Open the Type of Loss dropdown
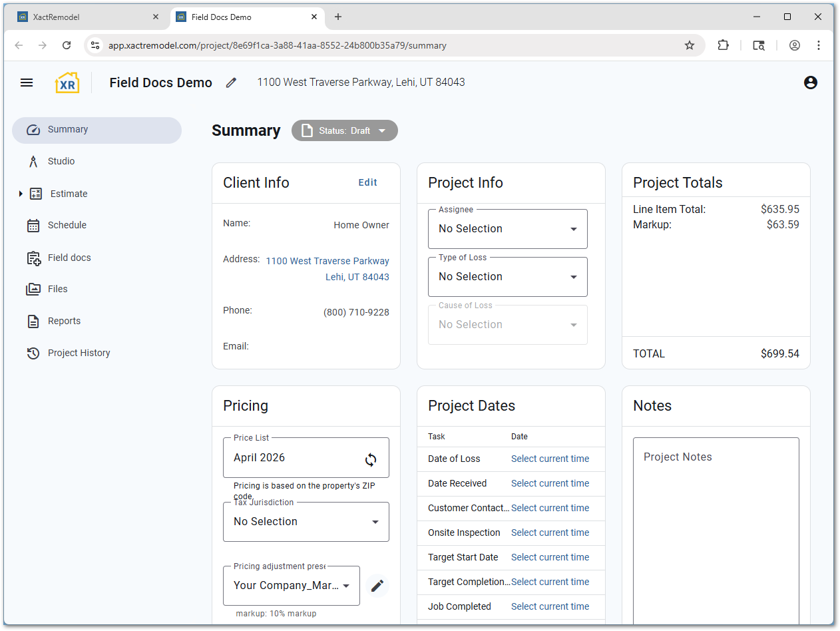This screenshot has height=631, width=840. click(x=507, y=277)
